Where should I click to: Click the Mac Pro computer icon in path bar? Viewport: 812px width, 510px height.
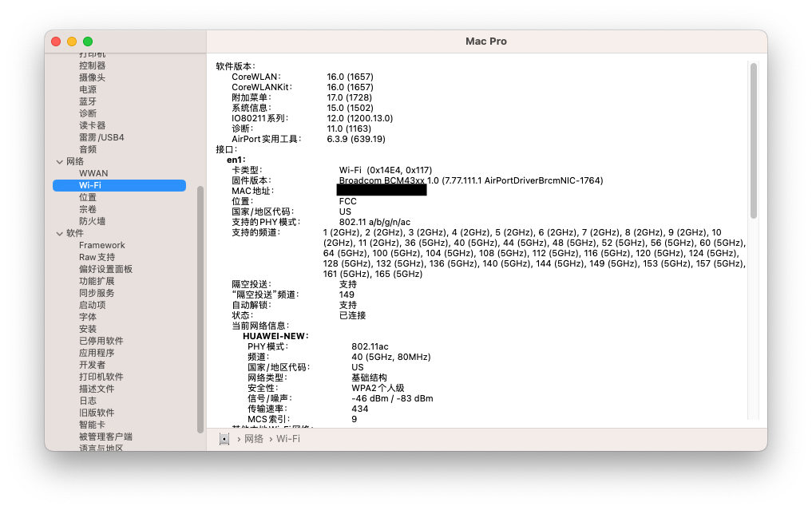tap(224, 439)
